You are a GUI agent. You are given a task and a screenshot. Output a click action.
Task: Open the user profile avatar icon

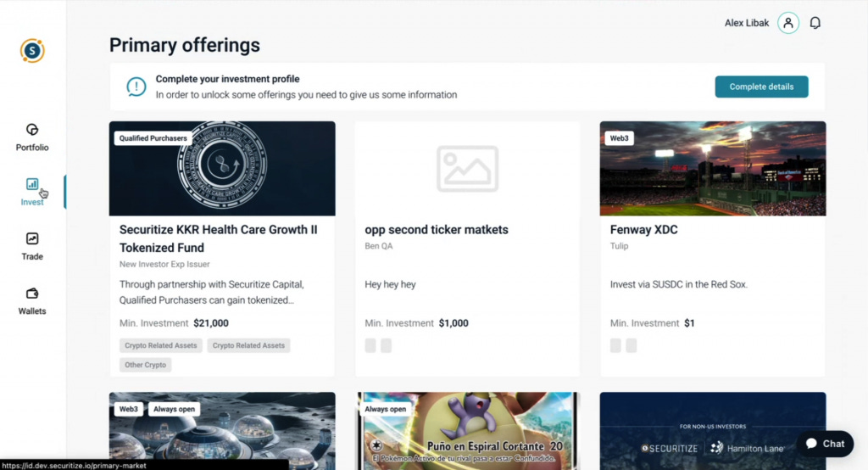coord(788,23)
